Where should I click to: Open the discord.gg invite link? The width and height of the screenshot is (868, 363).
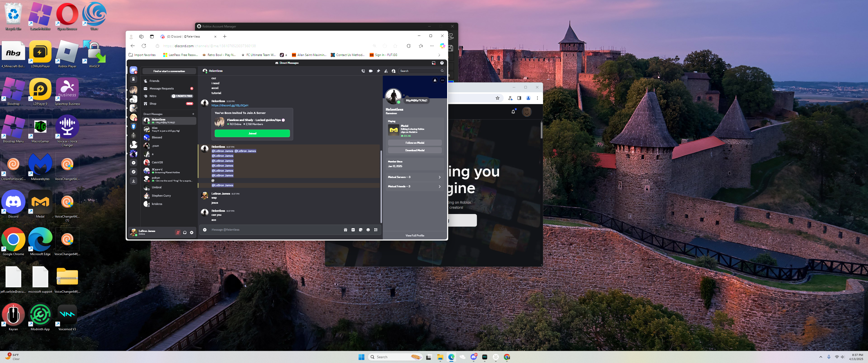point(229,105)
